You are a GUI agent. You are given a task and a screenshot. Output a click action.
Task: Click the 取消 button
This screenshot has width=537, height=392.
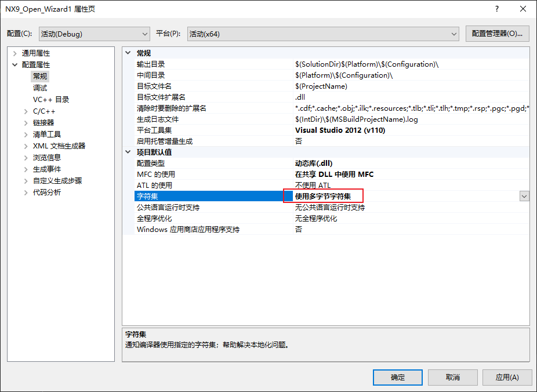(453, 378)
